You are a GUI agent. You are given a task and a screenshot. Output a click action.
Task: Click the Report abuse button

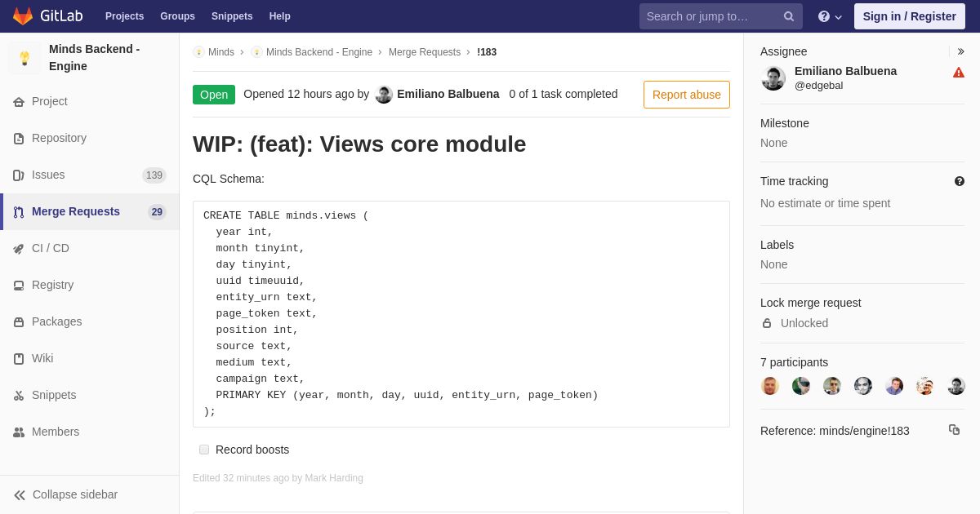(687, 95)
